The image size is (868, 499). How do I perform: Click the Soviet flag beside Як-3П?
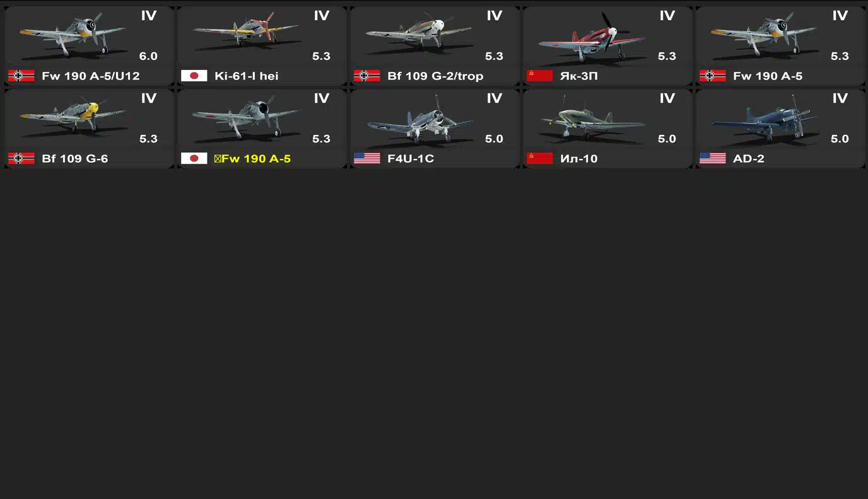(x=540, y=76)
